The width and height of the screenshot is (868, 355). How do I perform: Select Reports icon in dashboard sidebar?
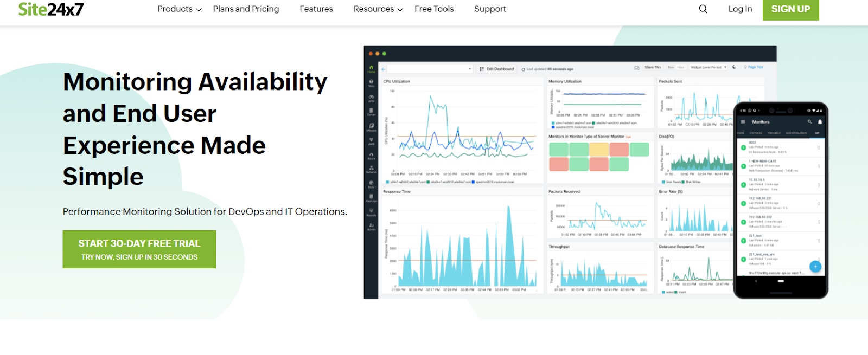click(x=371, y=212)
